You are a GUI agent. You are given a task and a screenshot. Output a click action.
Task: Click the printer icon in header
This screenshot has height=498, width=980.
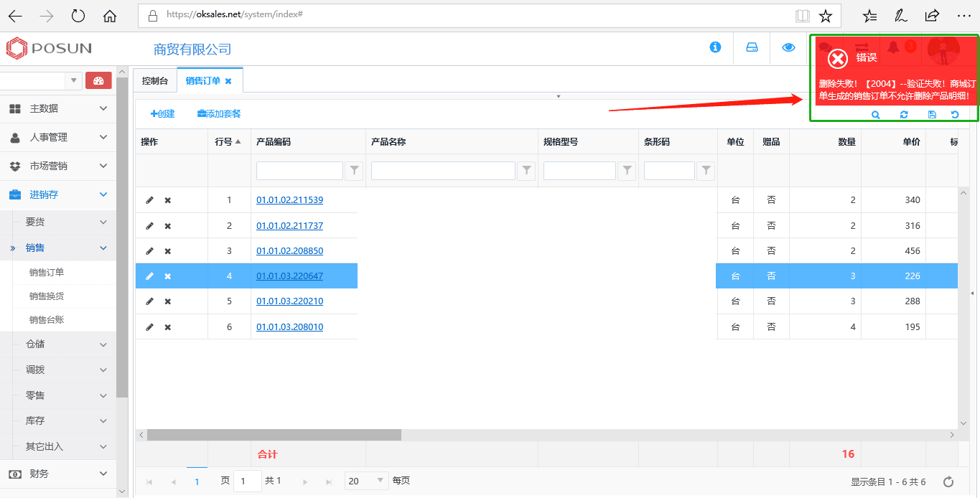coord(752,47)
